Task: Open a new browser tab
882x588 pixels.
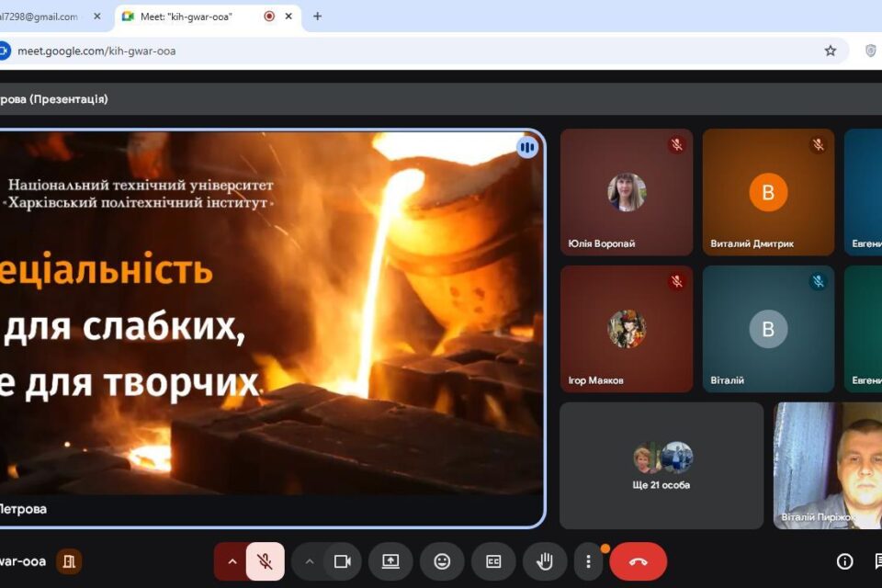Action: pyautogui.click(x=317, y=17)
